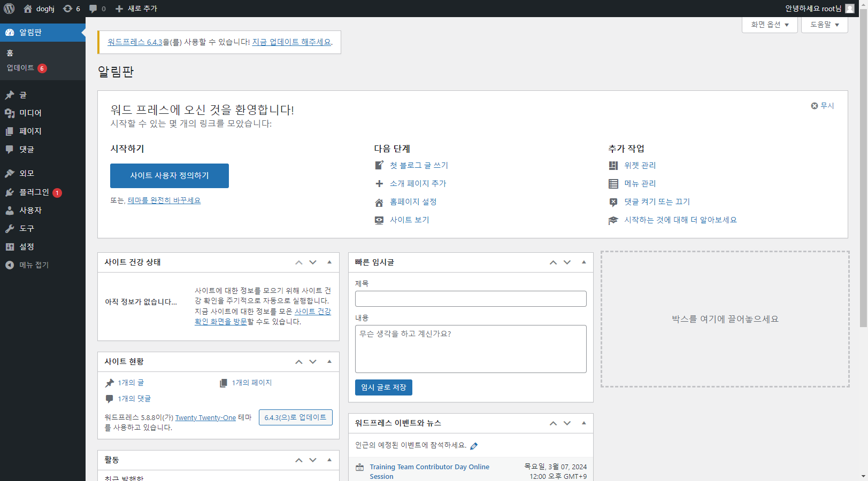Move 사이트 건강 상태 box down
Viewport: 868px width, 481px height.
tap(313, 262)
